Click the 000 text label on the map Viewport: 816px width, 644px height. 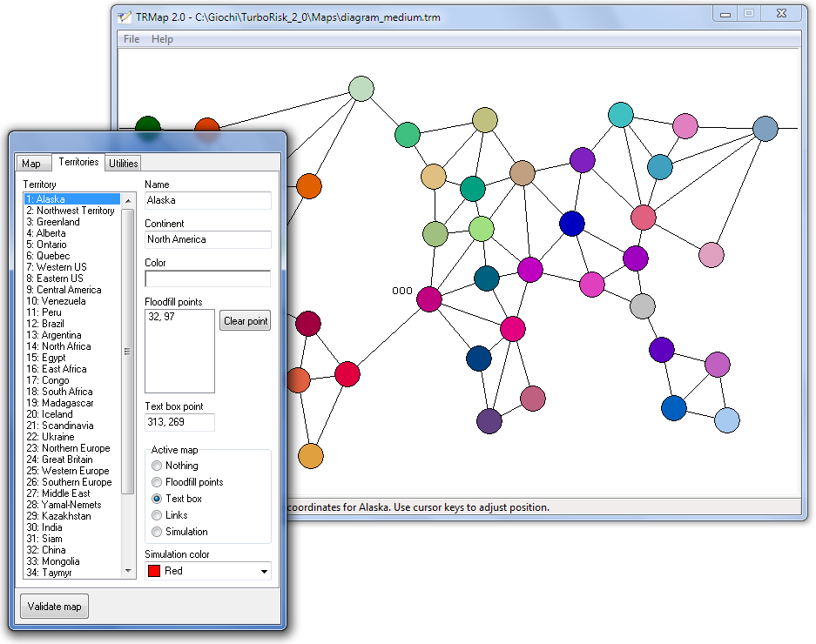tap(401, 291)
